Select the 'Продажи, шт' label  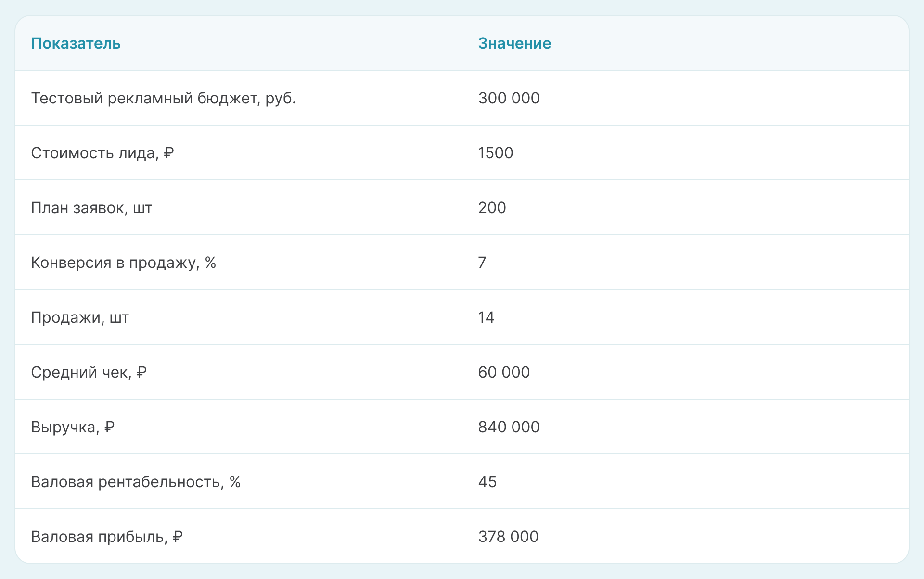(80, 317)
